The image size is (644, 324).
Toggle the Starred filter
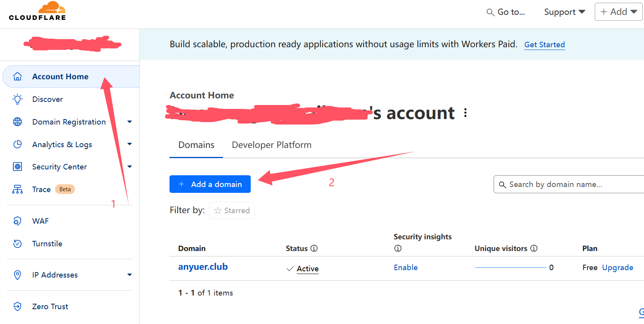(x=232, y=210)
